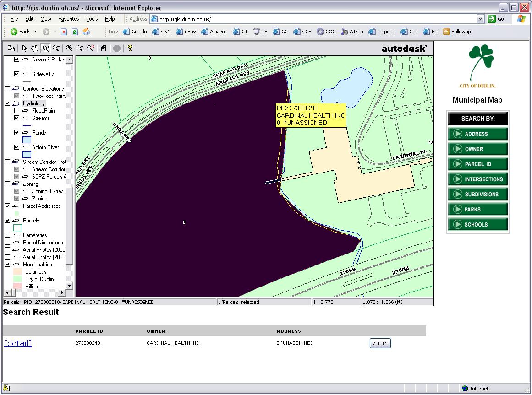Select the Hydrology layer group icon
The width and height of the screenshot is (532, 395).
coord(16,103)
